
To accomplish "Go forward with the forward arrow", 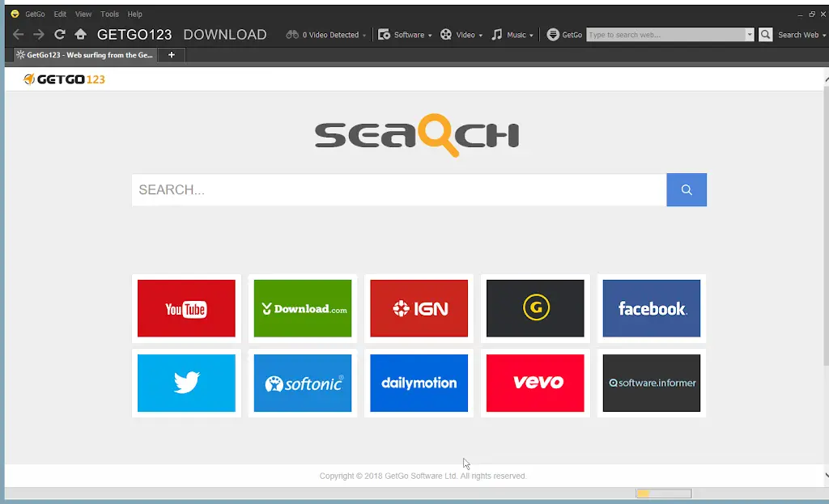I will pos(39,35).
